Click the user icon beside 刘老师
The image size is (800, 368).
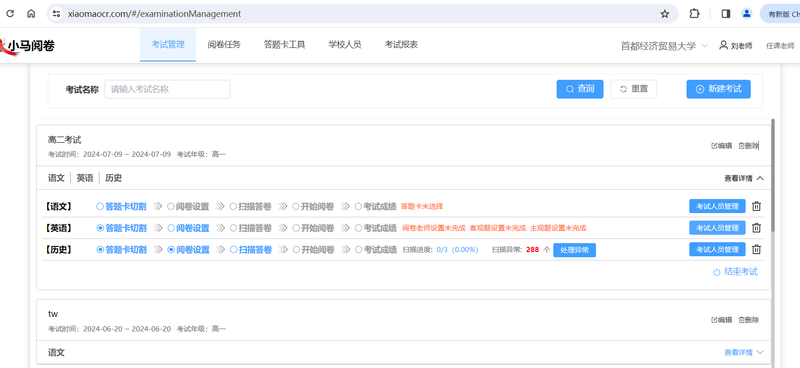pos(723,45)
